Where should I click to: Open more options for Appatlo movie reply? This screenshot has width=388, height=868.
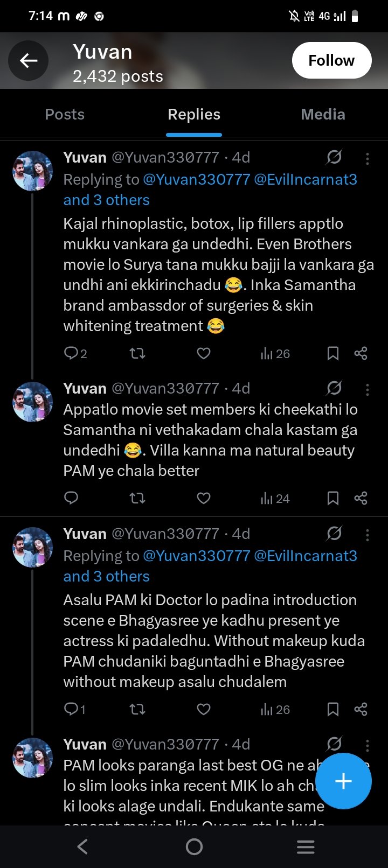(367, 389)
